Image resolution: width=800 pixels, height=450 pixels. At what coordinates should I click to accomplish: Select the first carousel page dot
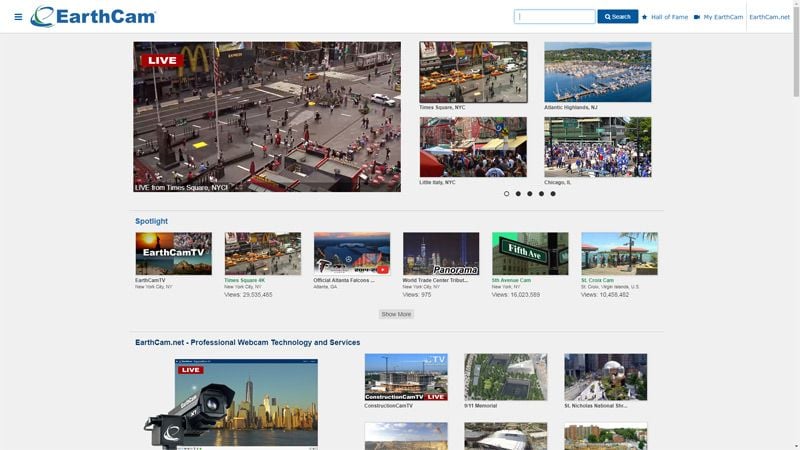pyautogui.click(x=506, y=194)
